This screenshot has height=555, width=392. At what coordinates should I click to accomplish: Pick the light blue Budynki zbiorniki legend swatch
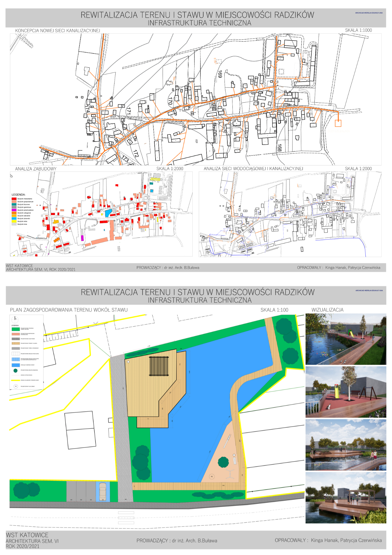pyautogui.click(x=14, y=218)
